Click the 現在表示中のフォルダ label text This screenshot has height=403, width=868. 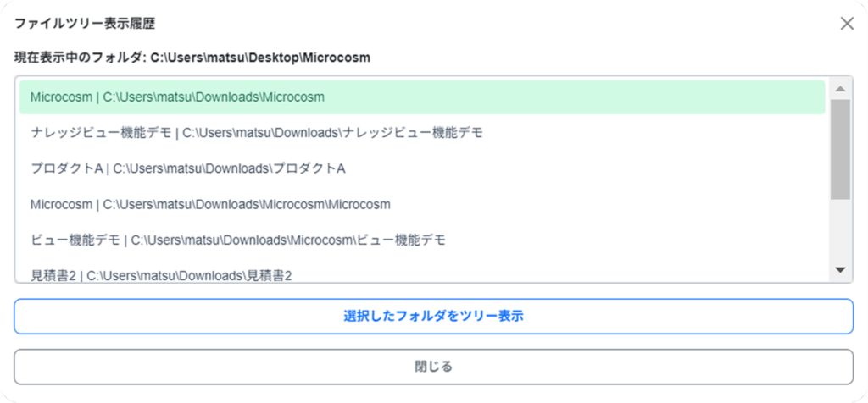point(79,58)
